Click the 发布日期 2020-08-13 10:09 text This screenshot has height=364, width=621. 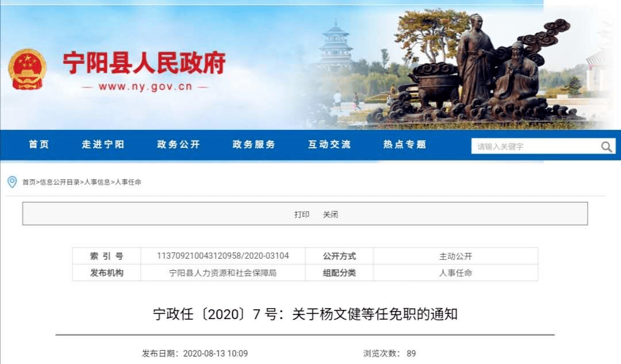[x=195, y=353]
